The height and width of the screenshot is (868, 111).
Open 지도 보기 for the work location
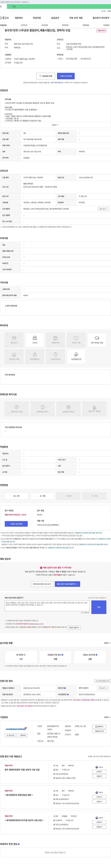click(x=103, y=209)
